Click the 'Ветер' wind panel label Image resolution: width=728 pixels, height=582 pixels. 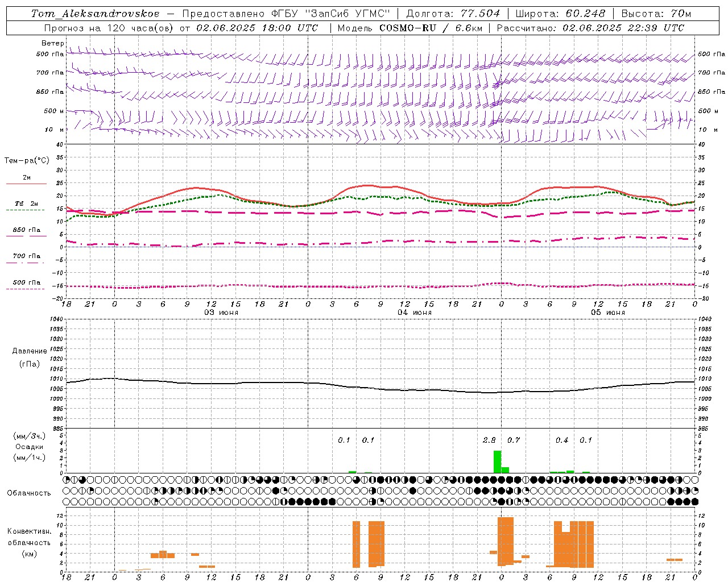click(52, 43)
